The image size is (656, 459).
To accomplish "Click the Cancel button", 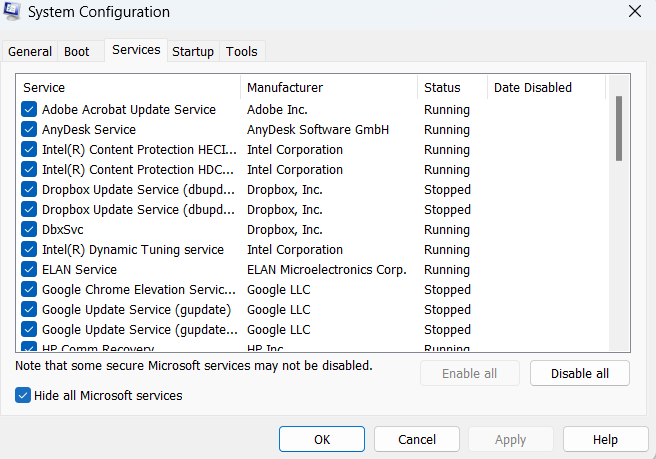I will (x=417, y=439).
